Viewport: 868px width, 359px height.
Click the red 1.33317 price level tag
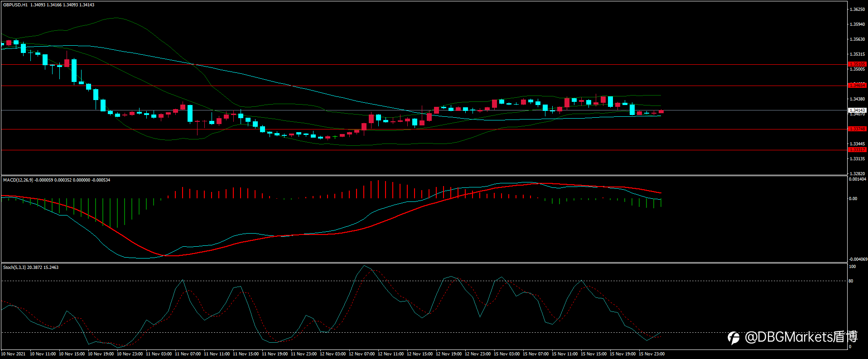pos(857,150)
